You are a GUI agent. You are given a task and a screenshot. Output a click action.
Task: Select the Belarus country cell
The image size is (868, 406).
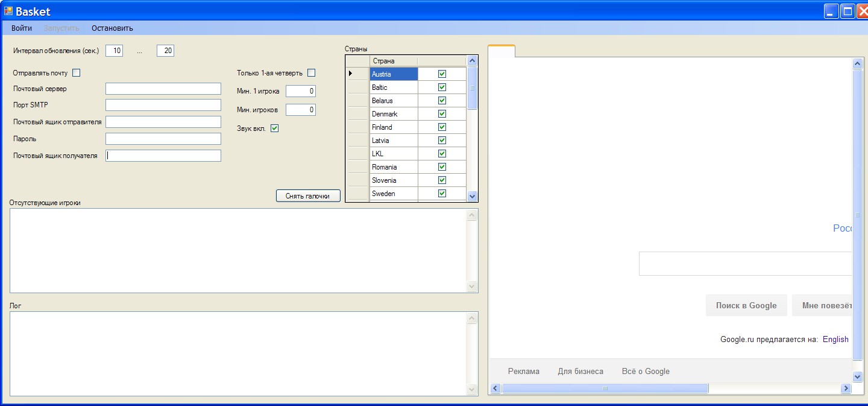point(394,101)
